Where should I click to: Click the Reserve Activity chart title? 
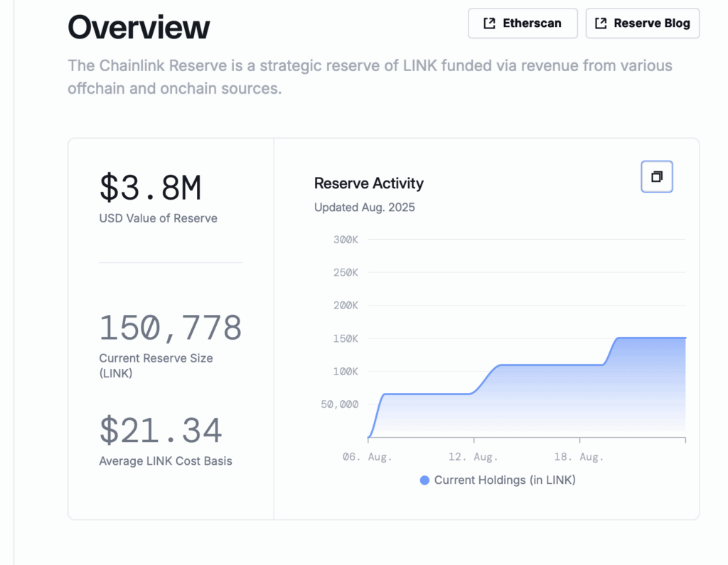tap(369, 183)
